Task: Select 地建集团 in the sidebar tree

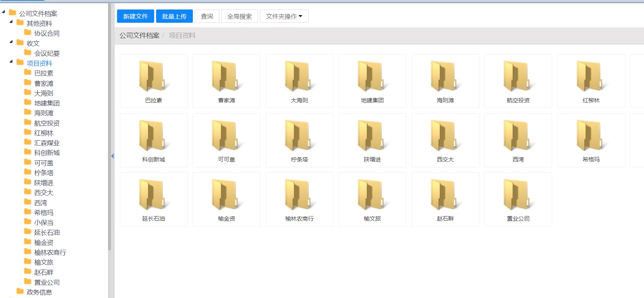Action: click(47, 103)
